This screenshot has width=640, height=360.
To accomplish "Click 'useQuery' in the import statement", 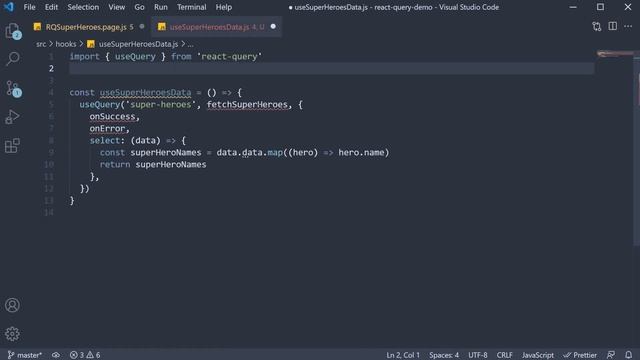I will coord(135,57).
